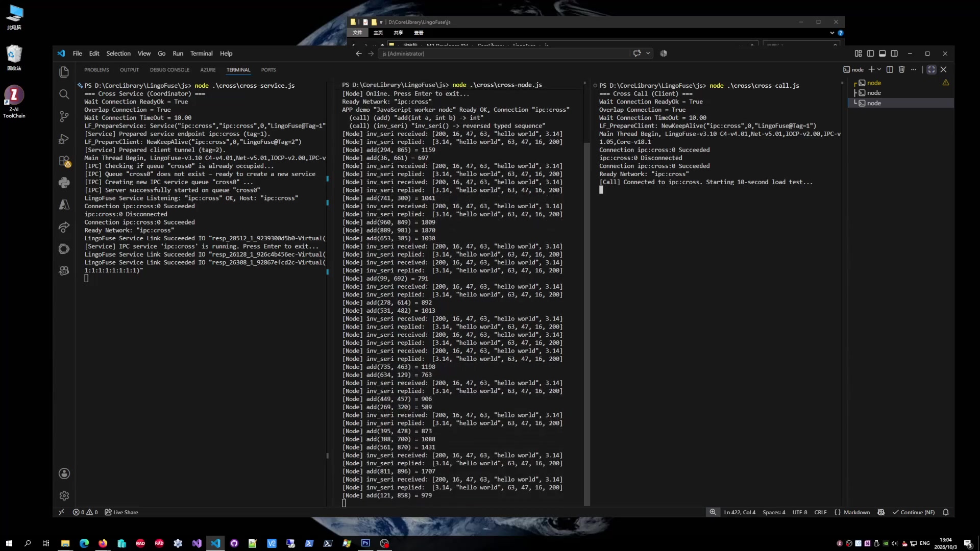Switch to the DEBUG CONSOLE tab
The width and height of the screenshot is (980, 551).
(169, 70)
